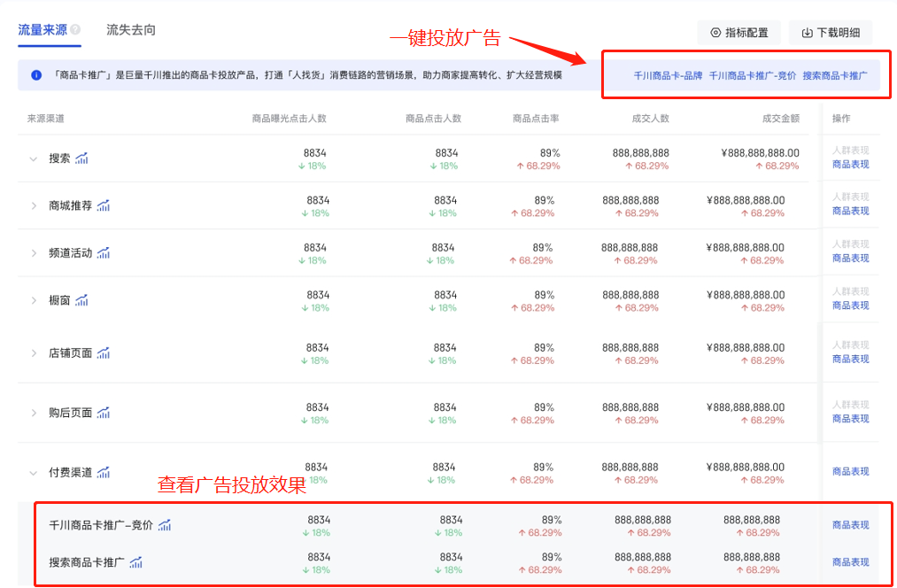Open trend chart icon for 千川商品卡推广-竞价 row

coord(165,525)
